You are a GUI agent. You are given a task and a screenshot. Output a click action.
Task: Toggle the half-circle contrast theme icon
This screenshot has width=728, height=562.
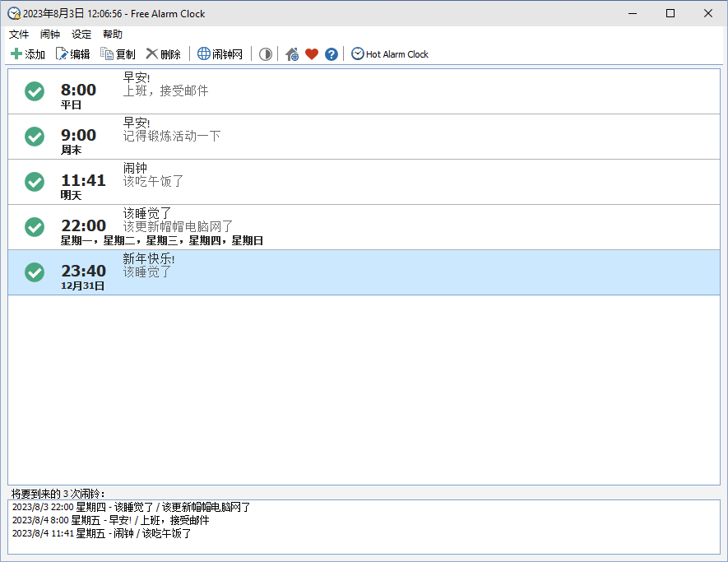265,54
